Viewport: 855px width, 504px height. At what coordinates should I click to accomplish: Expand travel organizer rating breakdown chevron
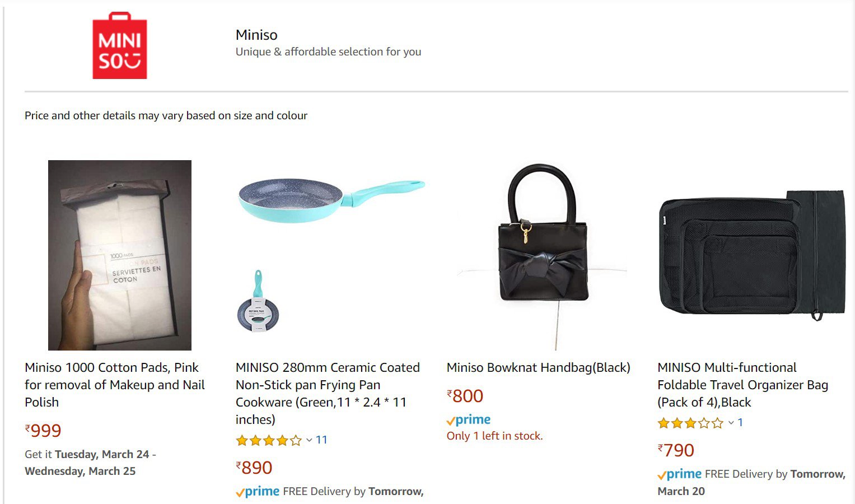coord(731,423)
